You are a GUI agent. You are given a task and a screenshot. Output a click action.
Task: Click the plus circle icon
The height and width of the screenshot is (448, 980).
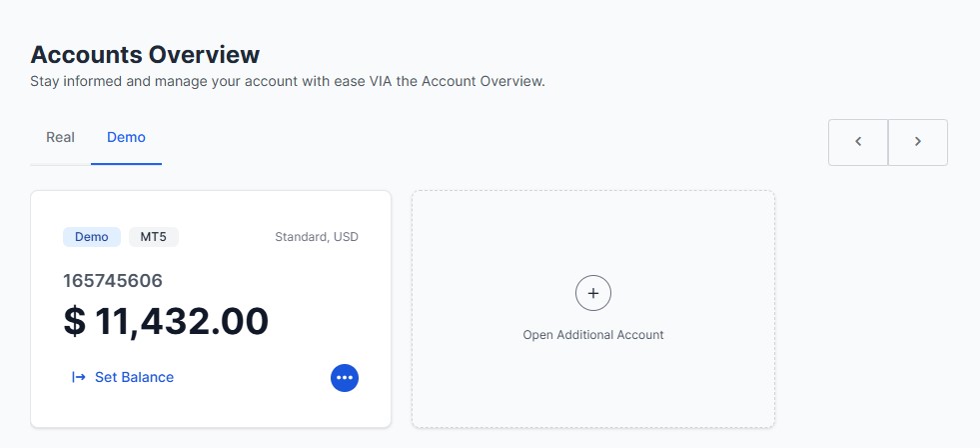(593, 293)
